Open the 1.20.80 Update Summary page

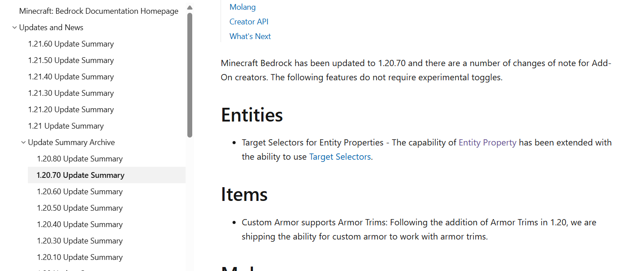point(80,159)
